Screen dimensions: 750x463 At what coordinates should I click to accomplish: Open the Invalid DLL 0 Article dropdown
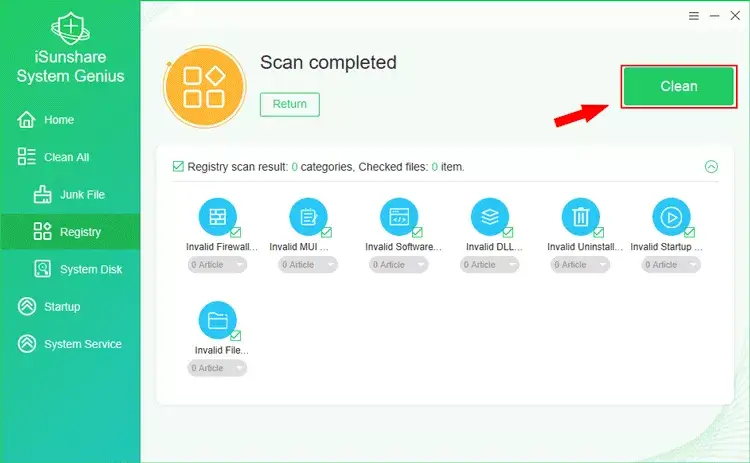[490, 265]
